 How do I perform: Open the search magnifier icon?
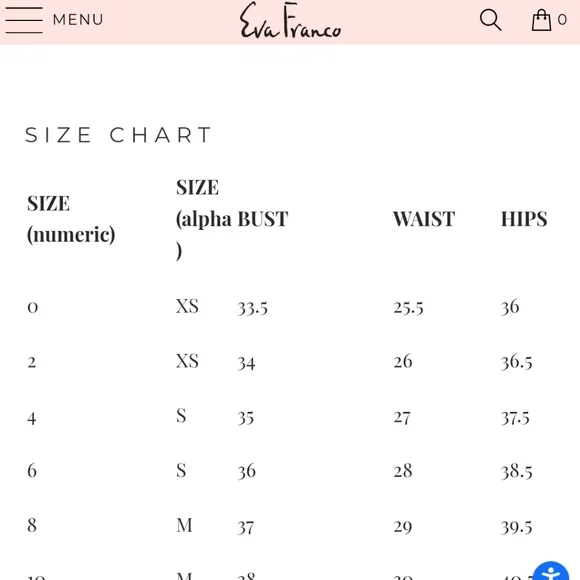coord(490,20)
